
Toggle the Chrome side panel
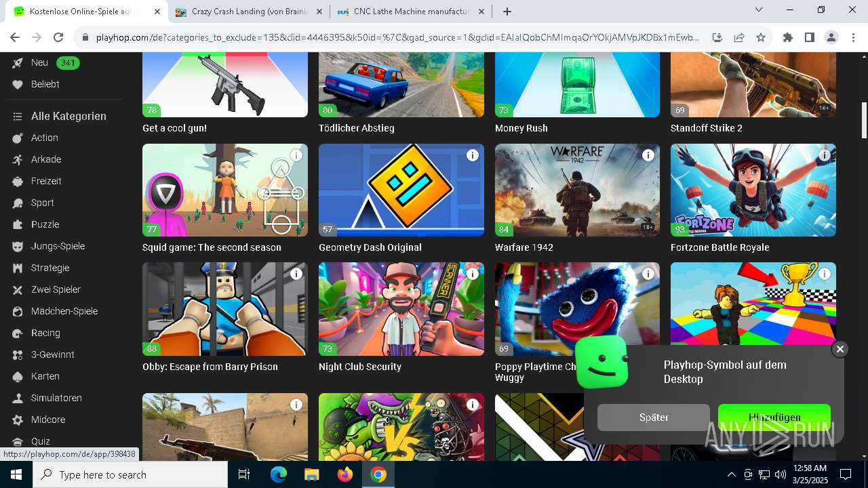point(810,37)
